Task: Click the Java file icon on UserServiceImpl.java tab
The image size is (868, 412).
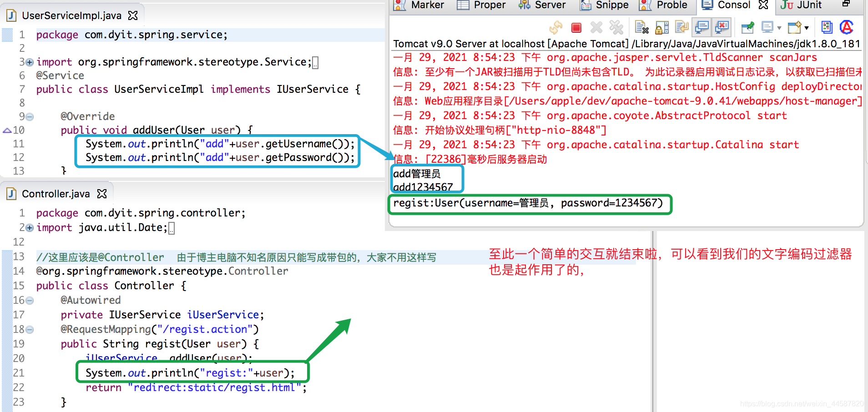Action: pyautogui.click(x=11, y=15)
